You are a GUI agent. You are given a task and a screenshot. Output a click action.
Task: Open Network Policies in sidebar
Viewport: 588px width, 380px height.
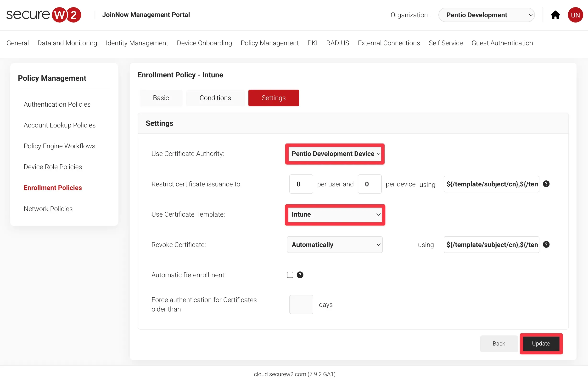click(48, 208)
